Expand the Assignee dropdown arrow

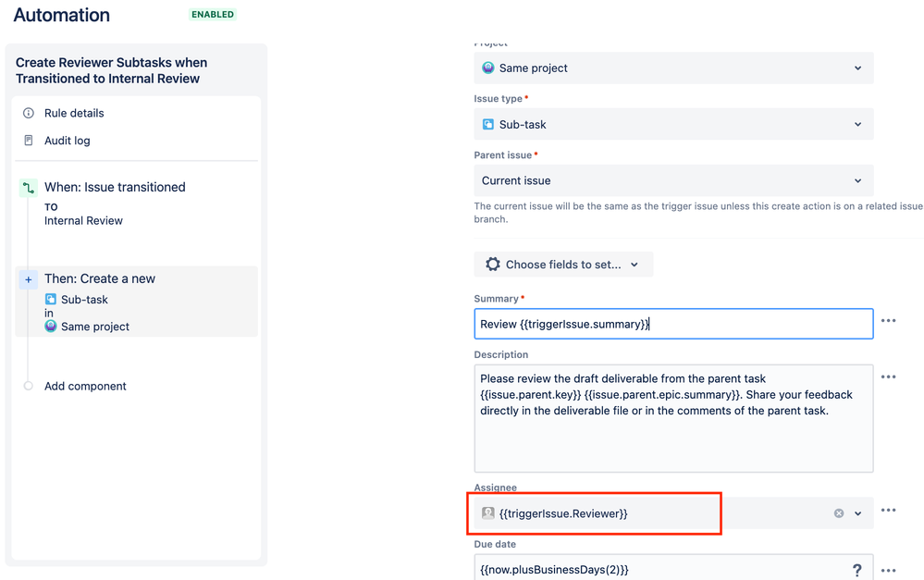858,513
